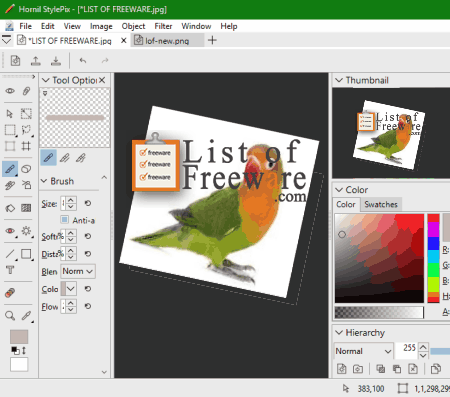The height and width of the screenshot is (397, 450).
Task: Open the document list arrow left of tabs
Action: pyautogui.click(x=6, y=41)
